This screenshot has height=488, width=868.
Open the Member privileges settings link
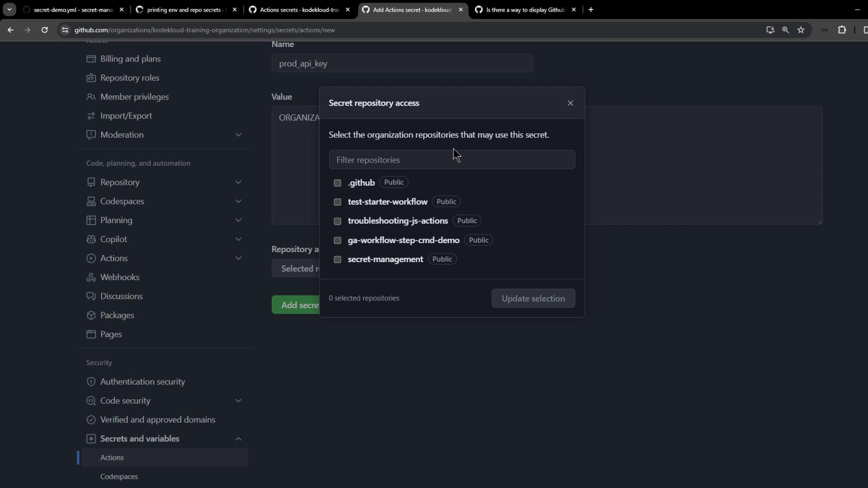[x=134, y=97]
